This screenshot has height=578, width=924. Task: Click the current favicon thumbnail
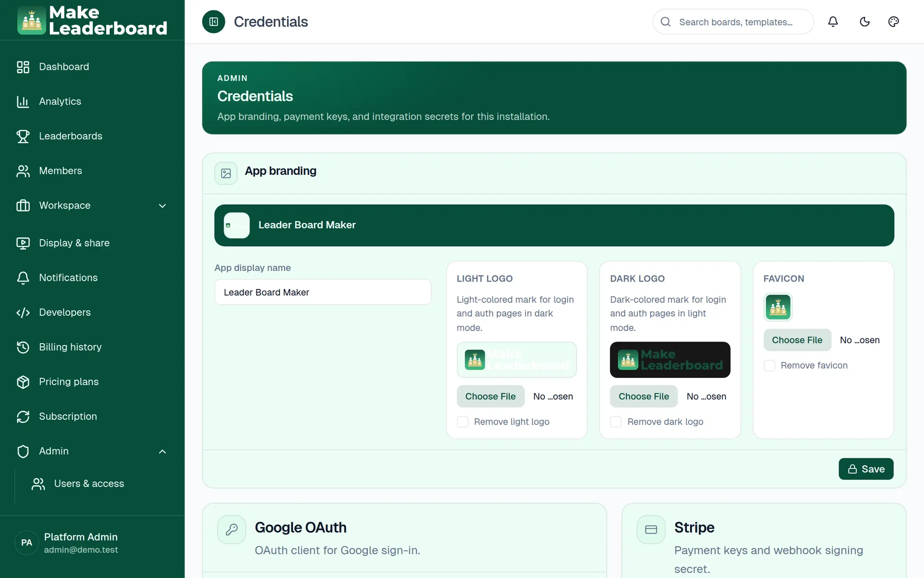point(778,307)
